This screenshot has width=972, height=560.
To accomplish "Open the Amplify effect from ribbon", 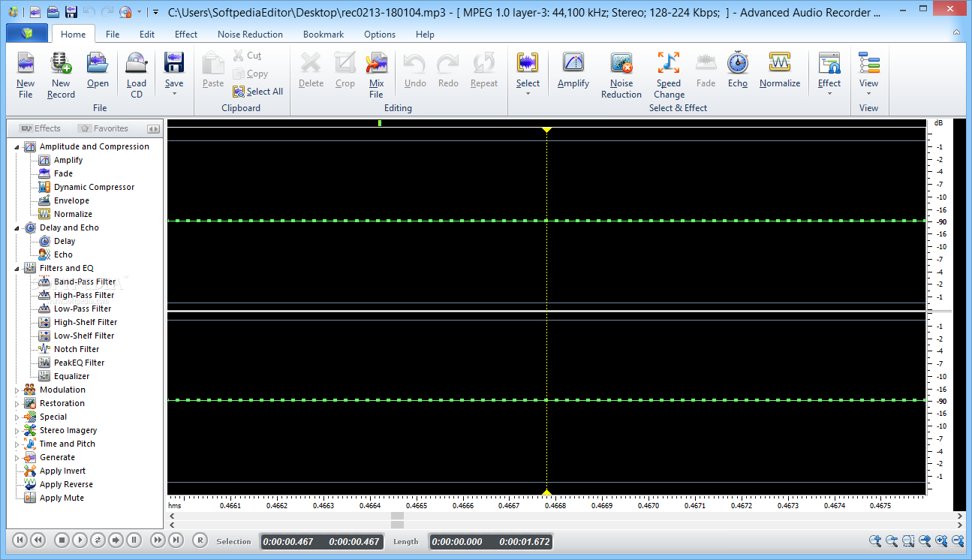I will click(x=573, y=63).
